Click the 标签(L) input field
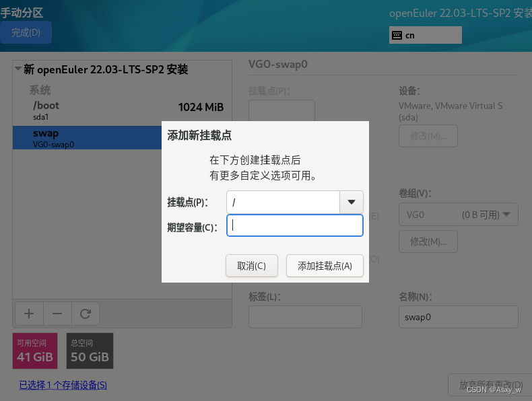The height and width of the screenshot is (401, 532). click(305, 317)
